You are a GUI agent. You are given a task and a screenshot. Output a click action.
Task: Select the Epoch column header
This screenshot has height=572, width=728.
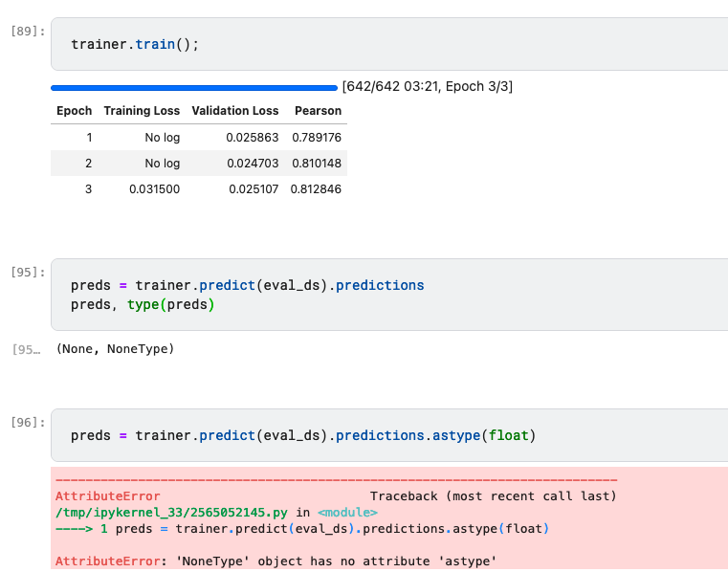pos(74,111)
